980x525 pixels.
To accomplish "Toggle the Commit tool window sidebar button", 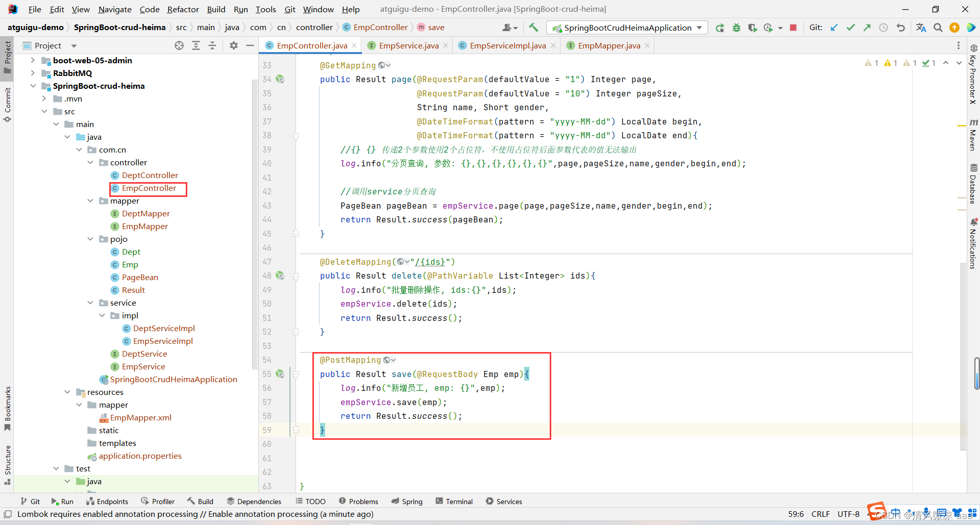I will coord(7,105).
